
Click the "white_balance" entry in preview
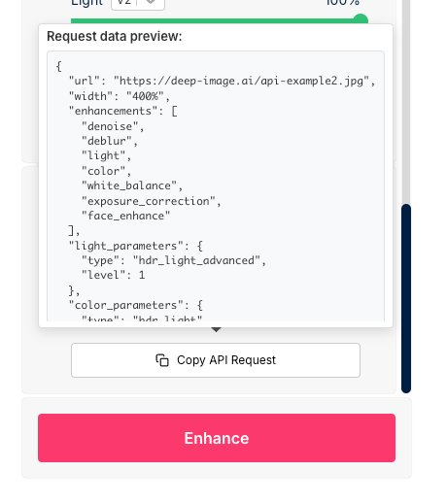tap(132, 185)
